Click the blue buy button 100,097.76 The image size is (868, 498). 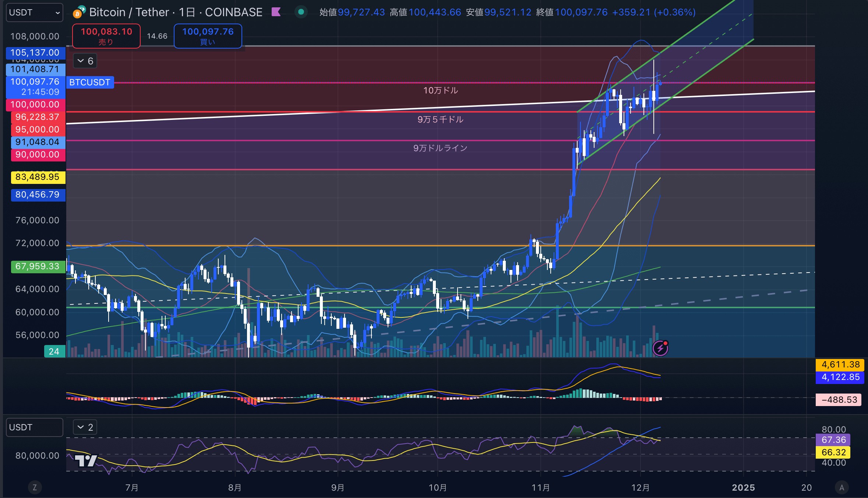(x=208, y=36)
